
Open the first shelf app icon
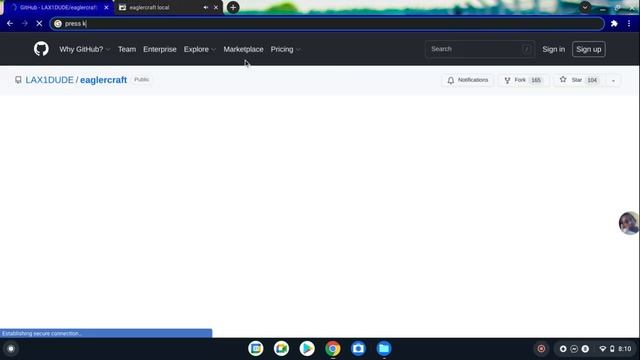click(x=256, y=349)
